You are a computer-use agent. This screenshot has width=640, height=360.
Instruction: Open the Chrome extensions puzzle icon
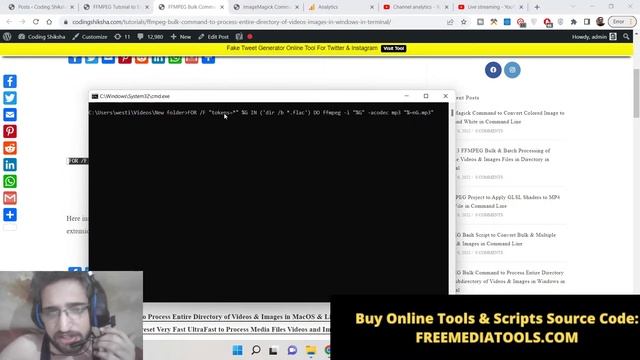(x=573, y=22)
